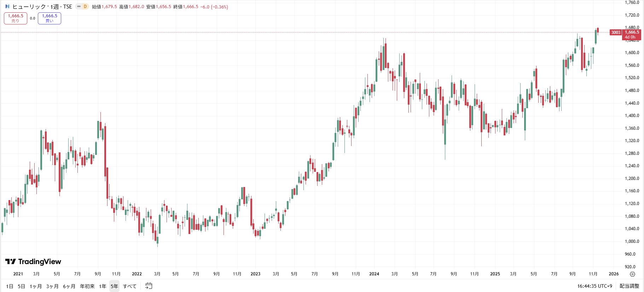Switch to 年初来 year-to-date range
The width and height of the screenshot is (644, 292).
pyautogui.click(x=87, y=286)
